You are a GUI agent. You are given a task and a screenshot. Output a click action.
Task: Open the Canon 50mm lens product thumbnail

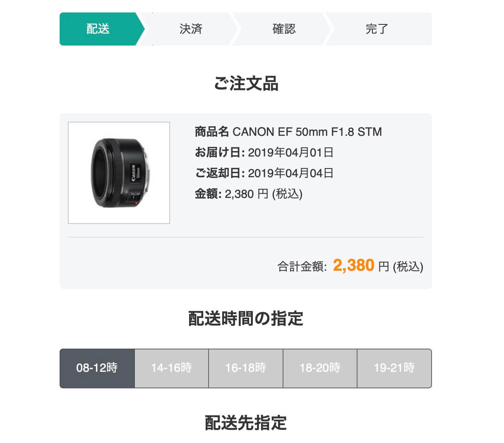[x=119, y=173]
